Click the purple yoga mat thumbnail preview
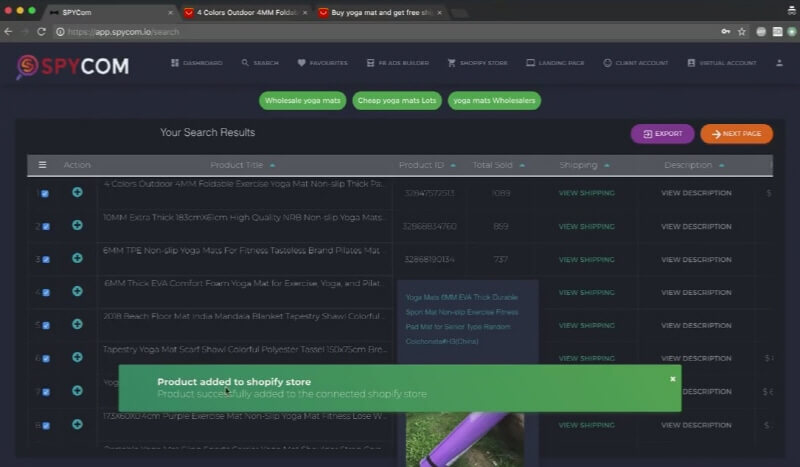The height and width of the screenshot is (467, 800). click(x=465, y=439)
